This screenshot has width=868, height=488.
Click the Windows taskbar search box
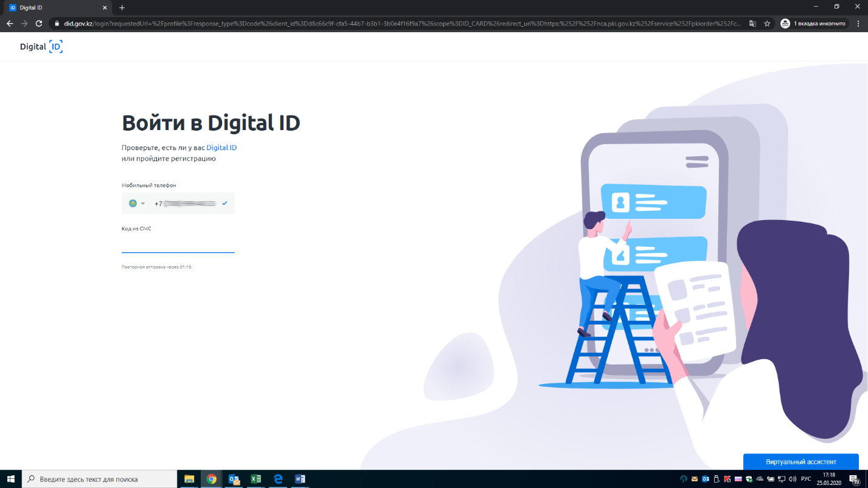[99, 479]
